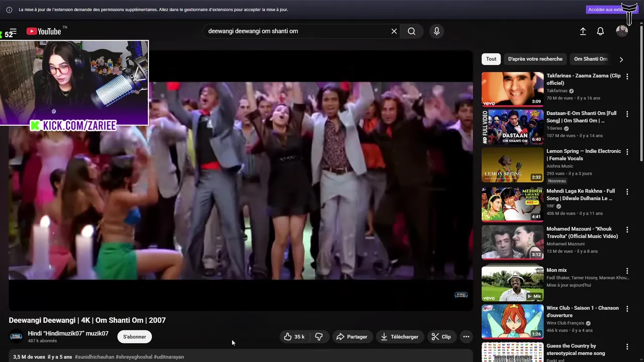Dislike the video with thumbs-down
Viewport: 644px width, 362px height.
tap(319, 337)
